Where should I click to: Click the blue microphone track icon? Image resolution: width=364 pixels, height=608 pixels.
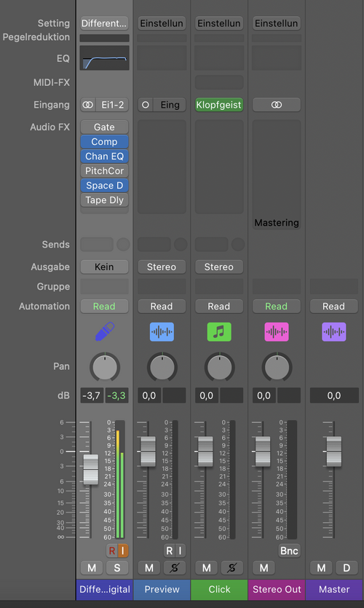105,332
